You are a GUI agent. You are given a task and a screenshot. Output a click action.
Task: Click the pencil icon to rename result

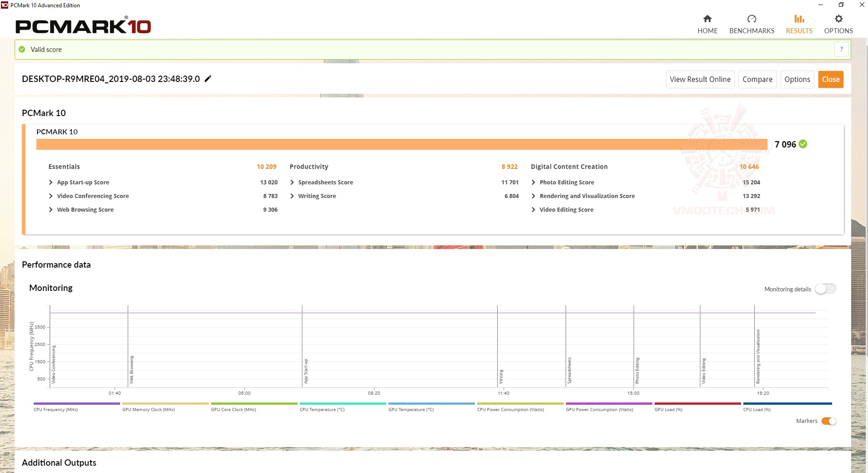[208, 79]
